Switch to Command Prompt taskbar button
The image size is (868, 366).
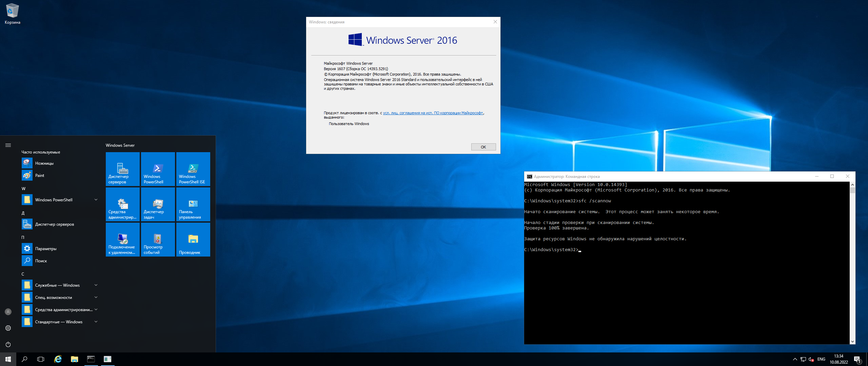click(x=91, y=359)
